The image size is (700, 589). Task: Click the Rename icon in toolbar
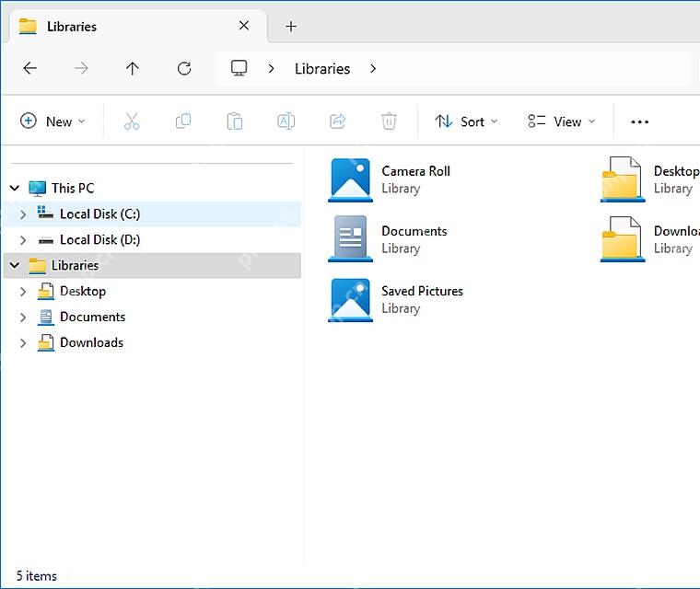(x=286, y=121)
